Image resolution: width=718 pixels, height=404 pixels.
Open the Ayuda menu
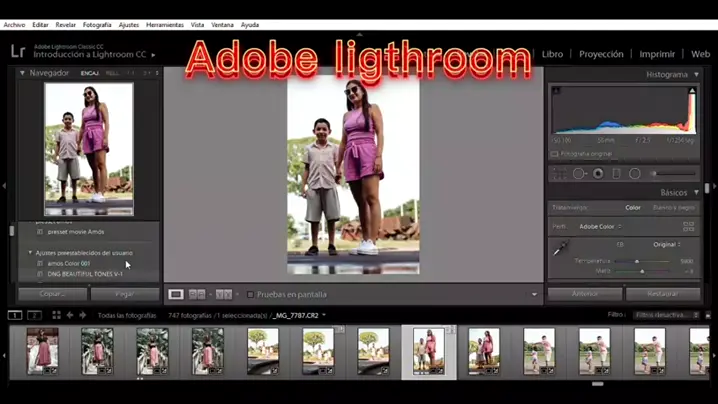click(x=250, y=25)
